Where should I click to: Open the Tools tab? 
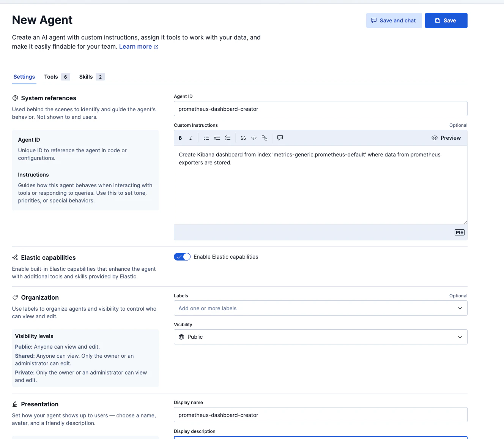[57, 77]
